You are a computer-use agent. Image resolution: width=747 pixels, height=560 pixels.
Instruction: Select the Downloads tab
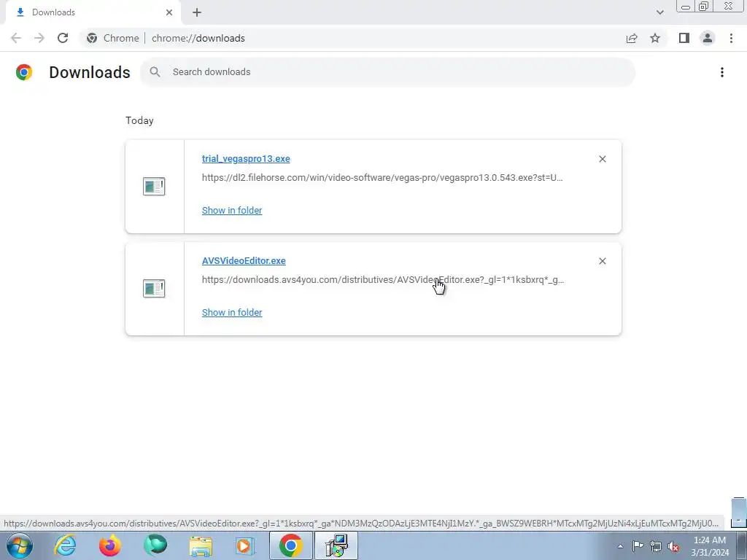click(93, 12)
